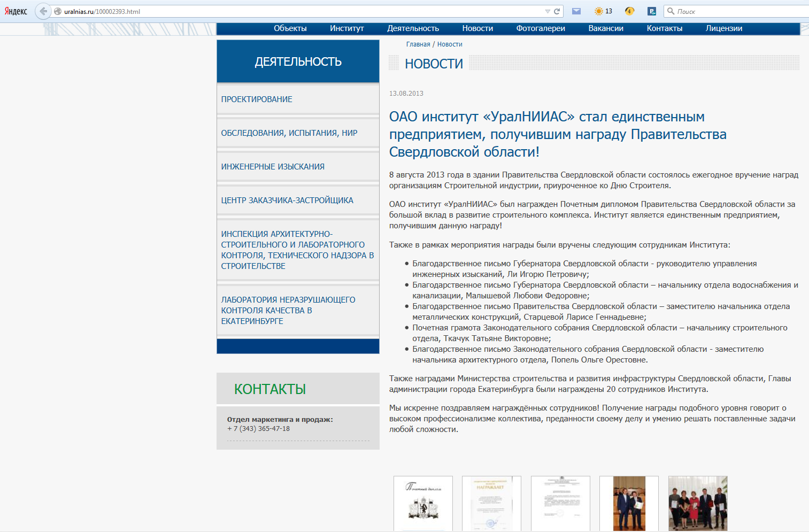Open the weather sun widget showing 13
Viewport: 809px width, 532px height.
point(603,11)
